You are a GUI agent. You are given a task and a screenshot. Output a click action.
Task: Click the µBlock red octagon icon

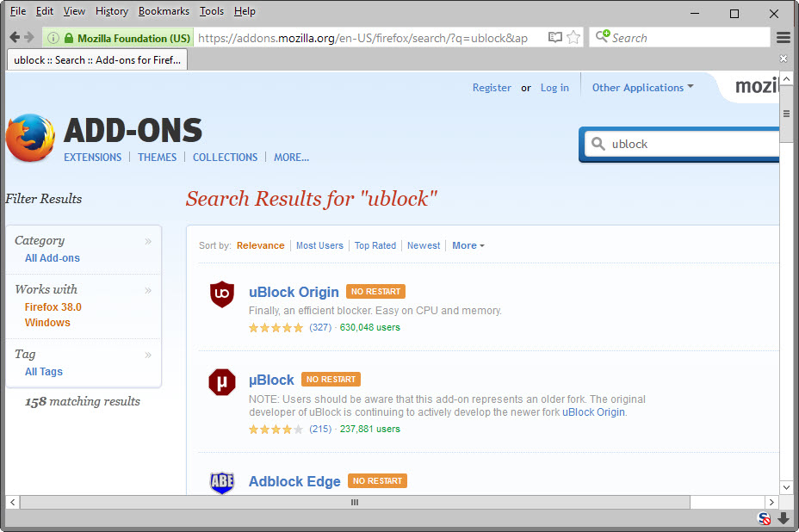221,382
